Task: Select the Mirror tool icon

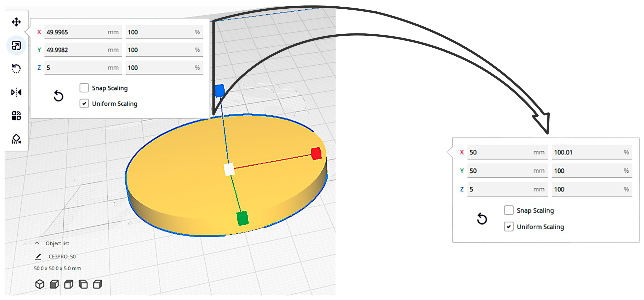Action: point(16,92)
